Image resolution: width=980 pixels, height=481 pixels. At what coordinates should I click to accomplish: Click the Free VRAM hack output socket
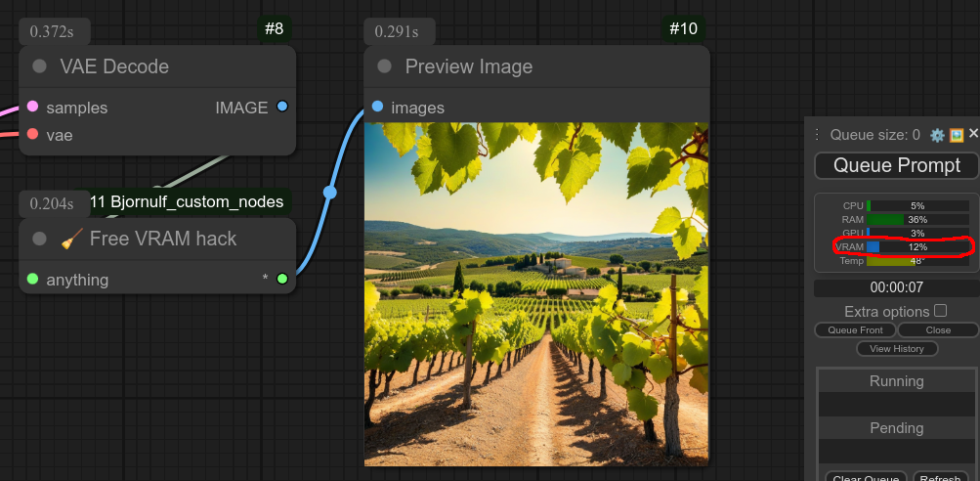click(282, 279)
